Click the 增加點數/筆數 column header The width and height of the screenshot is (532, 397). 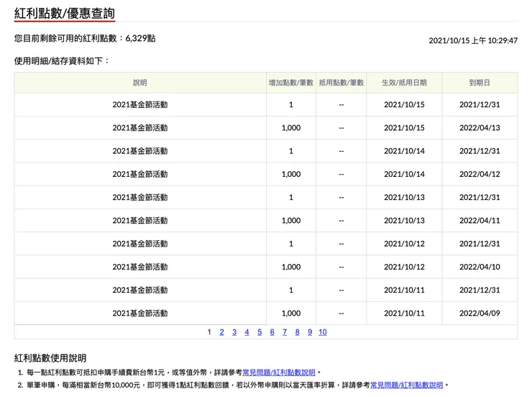point(290,83)
